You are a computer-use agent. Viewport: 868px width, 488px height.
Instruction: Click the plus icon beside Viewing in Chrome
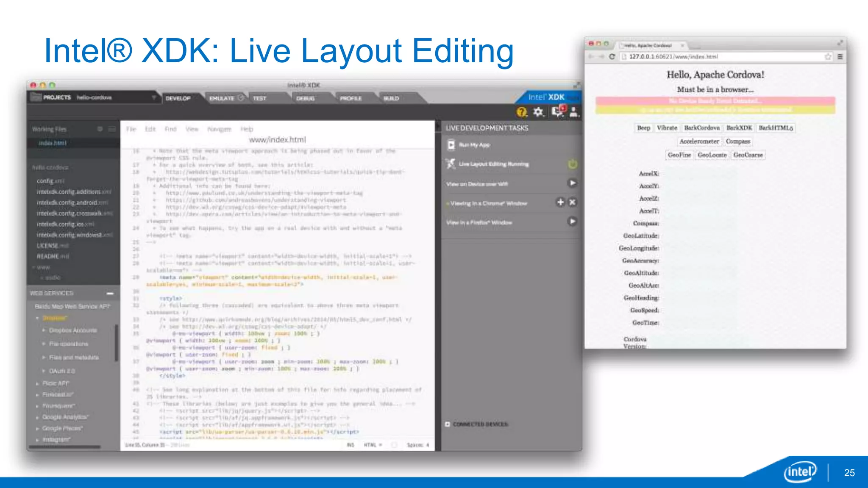[x=560, y=202]
